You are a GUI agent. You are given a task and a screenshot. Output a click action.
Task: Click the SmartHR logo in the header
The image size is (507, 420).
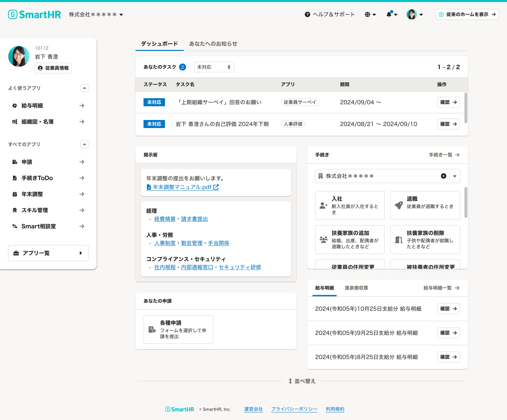(35, 14)
